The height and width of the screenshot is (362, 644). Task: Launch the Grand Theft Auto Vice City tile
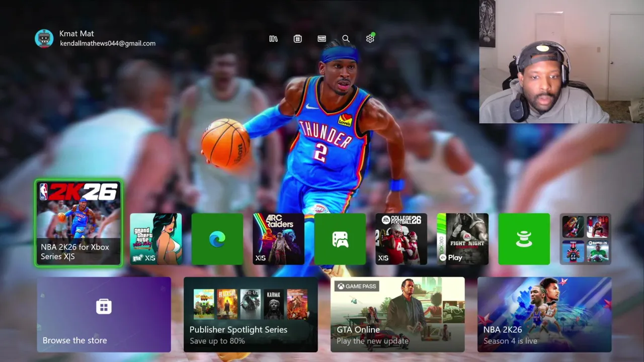156,239
